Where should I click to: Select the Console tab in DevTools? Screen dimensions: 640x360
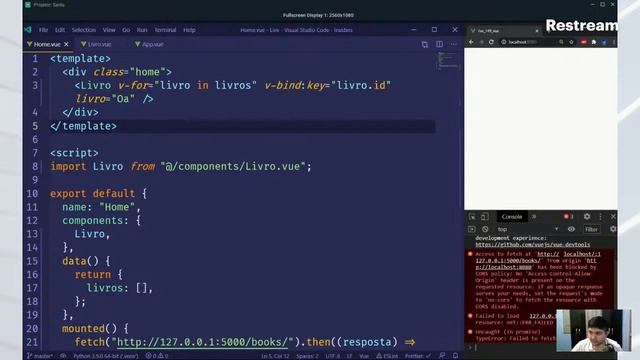click(x=512, y=217)
